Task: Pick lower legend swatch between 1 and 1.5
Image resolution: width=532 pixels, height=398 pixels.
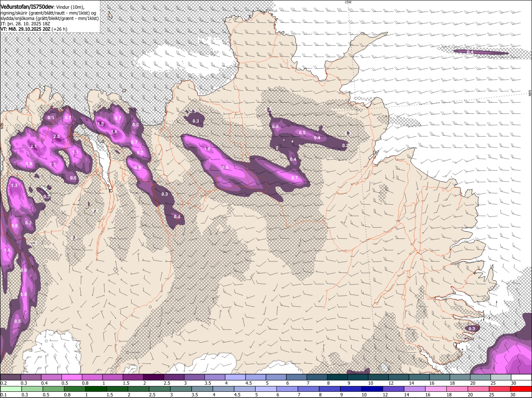Action: (96, 389)
